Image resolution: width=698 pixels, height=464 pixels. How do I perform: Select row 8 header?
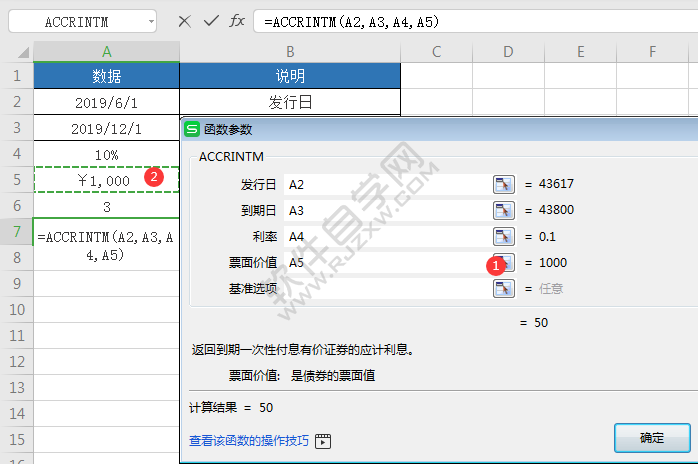click(17, 258)
